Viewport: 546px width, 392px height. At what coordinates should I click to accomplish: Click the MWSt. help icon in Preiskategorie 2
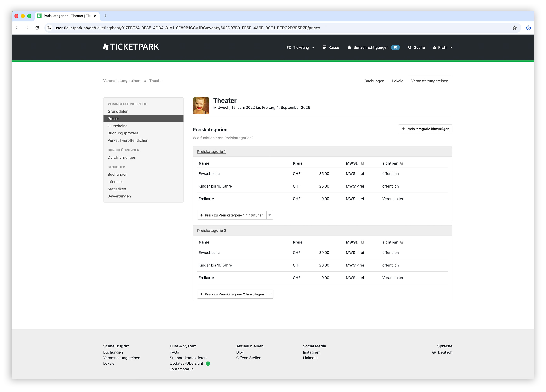(363, 242)
